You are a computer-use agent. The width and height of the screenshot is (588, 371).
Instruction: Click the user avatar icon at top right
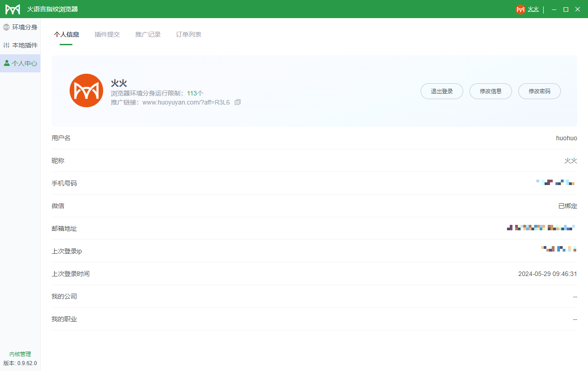(521, 9)
